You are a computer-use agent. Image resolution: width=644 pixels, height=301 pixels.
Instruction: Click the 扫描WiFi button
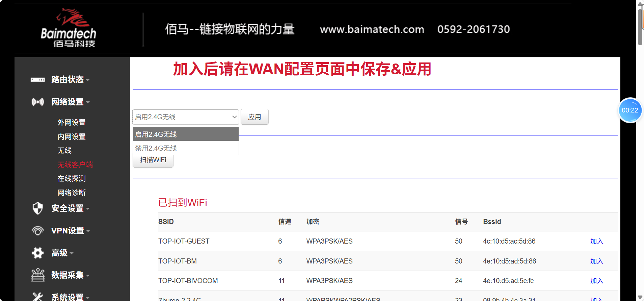pos(153,160)
